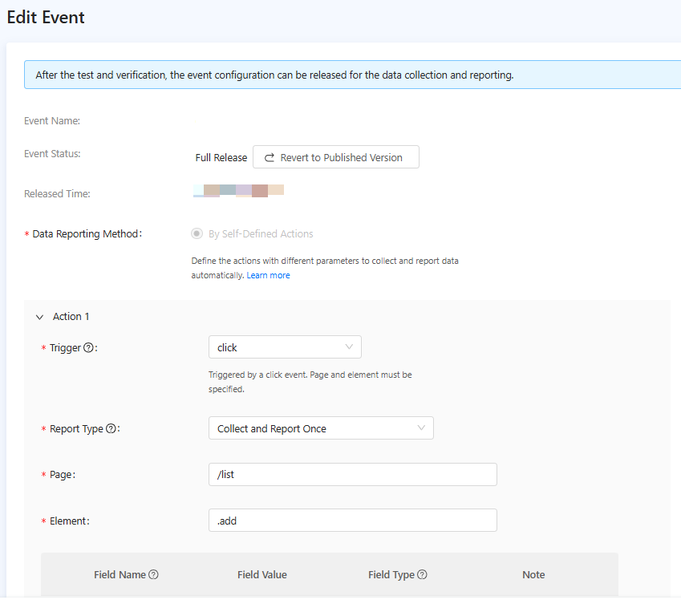Screen dimensions: 681x616
Task: Click Revert to Published Version button
Action: (x=335, y=157)
